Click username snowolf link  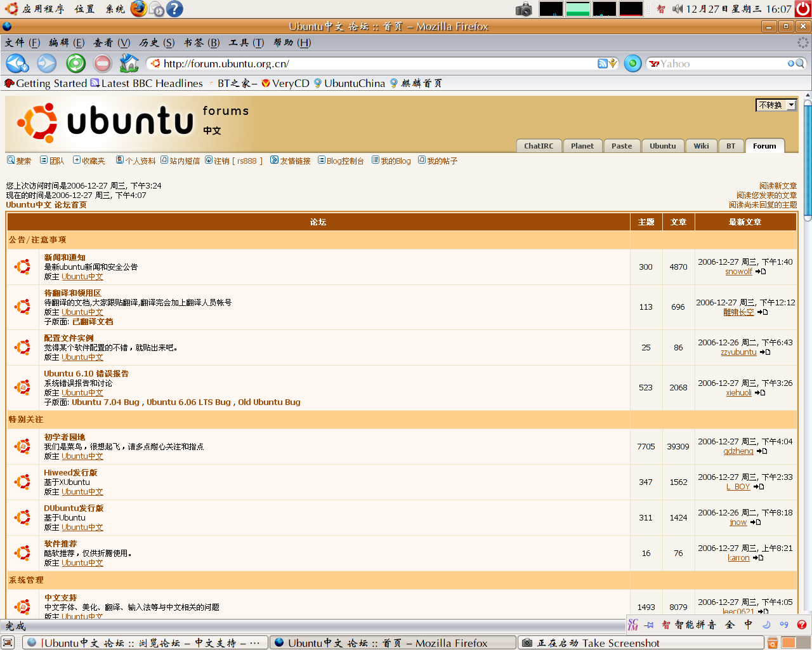pyautogui.click(x=738, y=272)
